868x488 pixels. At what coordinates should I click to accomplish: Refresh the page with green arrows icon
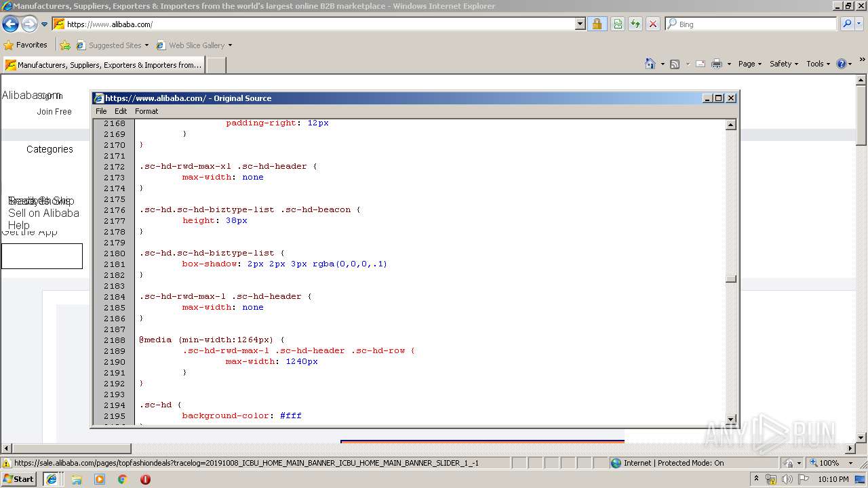point(635,24)
